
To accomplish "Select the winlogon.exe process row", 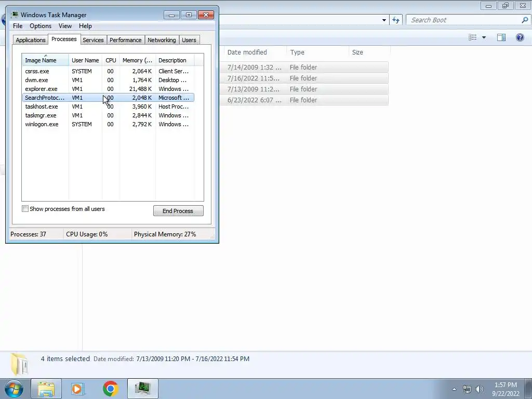I will (108, 124).
